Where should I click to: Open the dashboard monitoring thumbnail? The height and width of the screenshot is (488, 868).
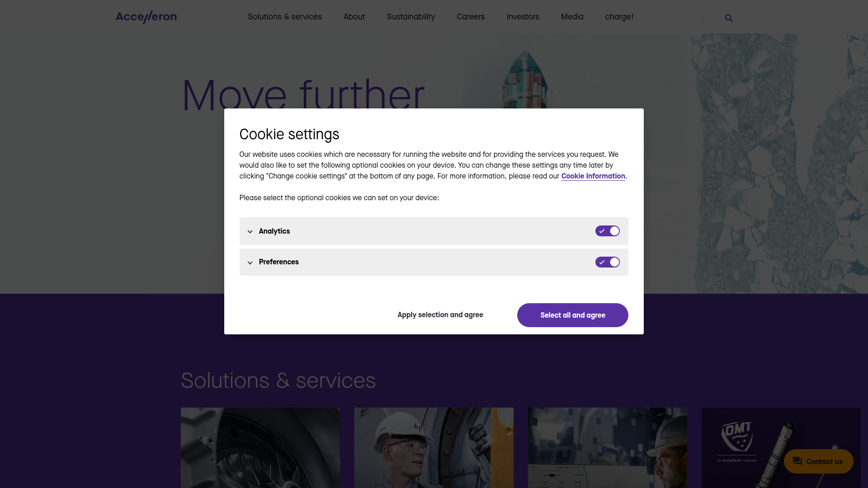click(608, 448)
